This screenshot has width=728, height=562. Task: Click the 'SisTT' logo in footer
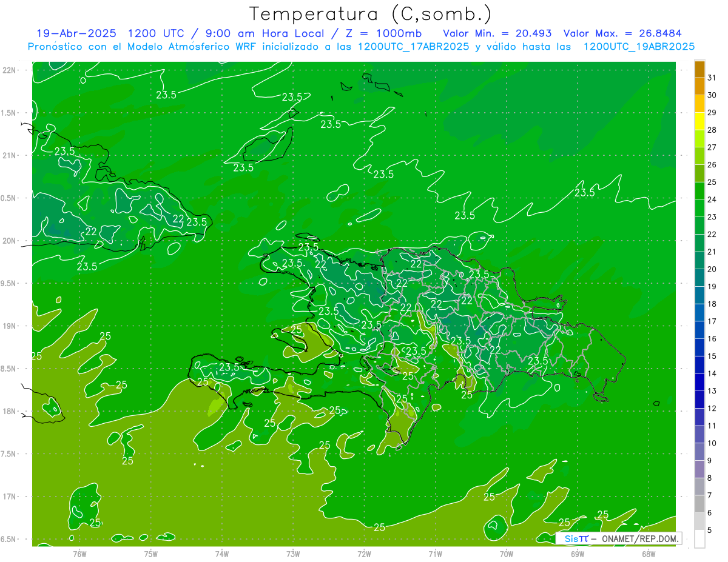[x=576, y=538]
